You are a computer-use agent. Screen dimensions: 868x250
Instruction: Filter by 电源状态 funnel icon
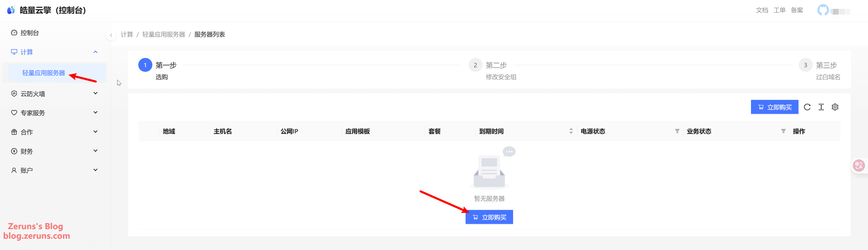[677, 131]
